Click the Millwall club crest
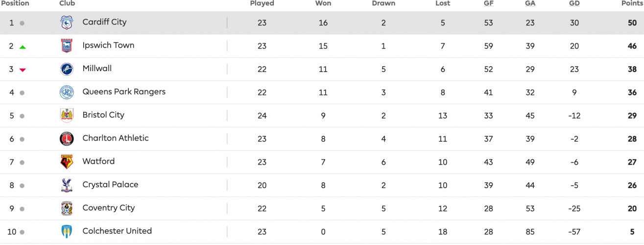 [67, 69]
